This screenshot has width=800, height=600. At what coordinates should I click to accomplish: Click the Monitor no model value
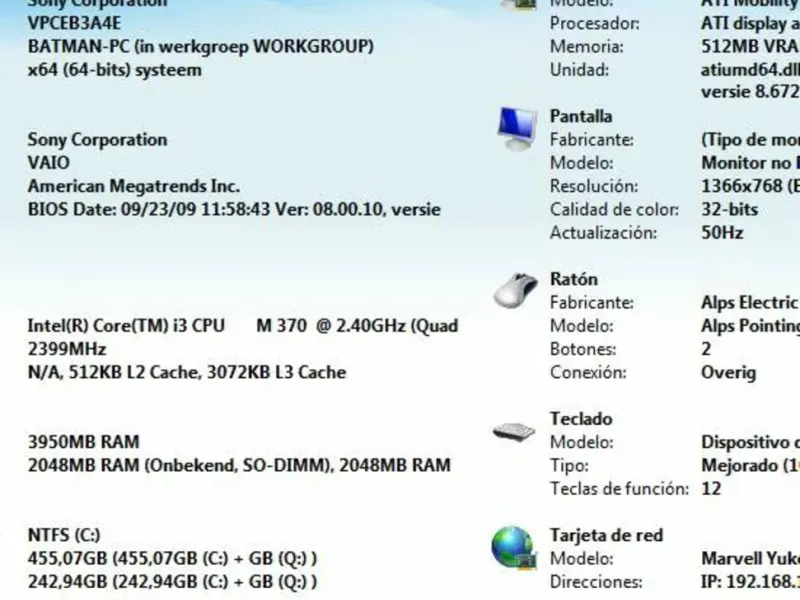(x=751, y=163)
